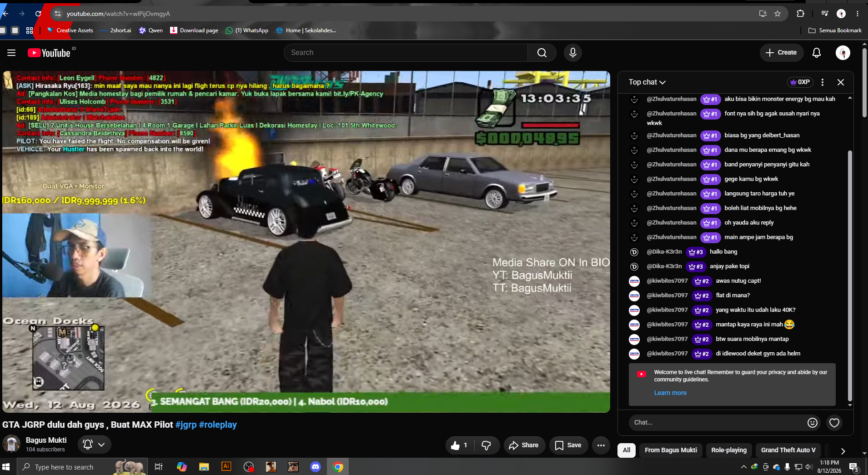Open 2short.ai bookmark
Image resolution: width=868 pixels, height=475 pixels.
(x=116, y=30)
